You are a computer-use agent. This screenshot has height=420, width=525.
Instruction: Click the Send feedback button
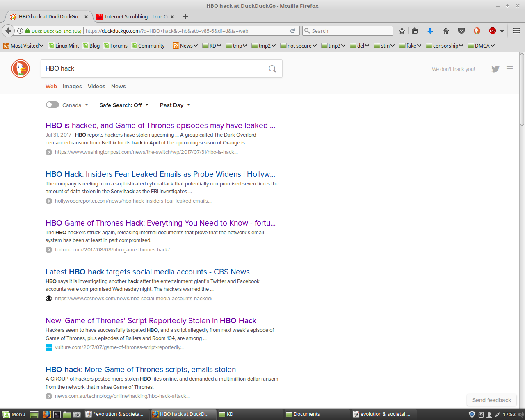[492, 400]
